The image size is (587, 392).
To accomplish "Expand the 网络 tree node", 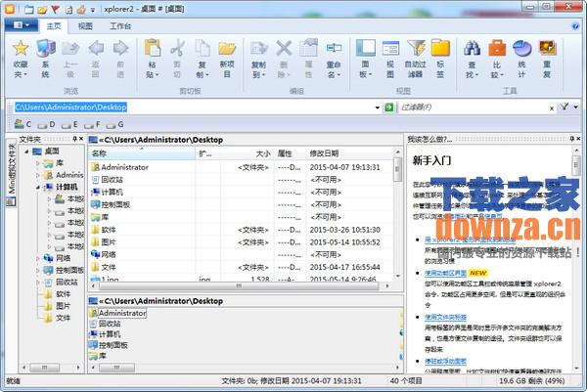I will tap(38, 258).
